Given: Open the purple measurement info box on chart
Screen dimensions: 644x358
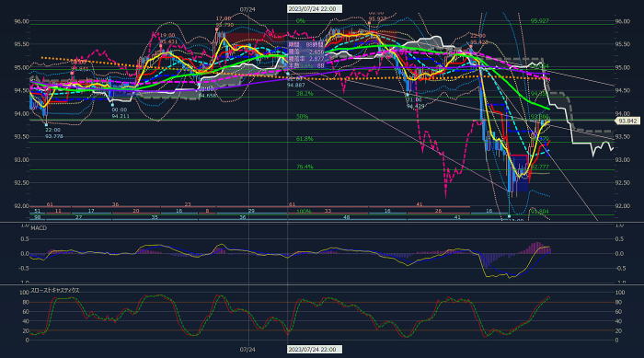Looking at the screenshot, I should click(x=306, y=54).
